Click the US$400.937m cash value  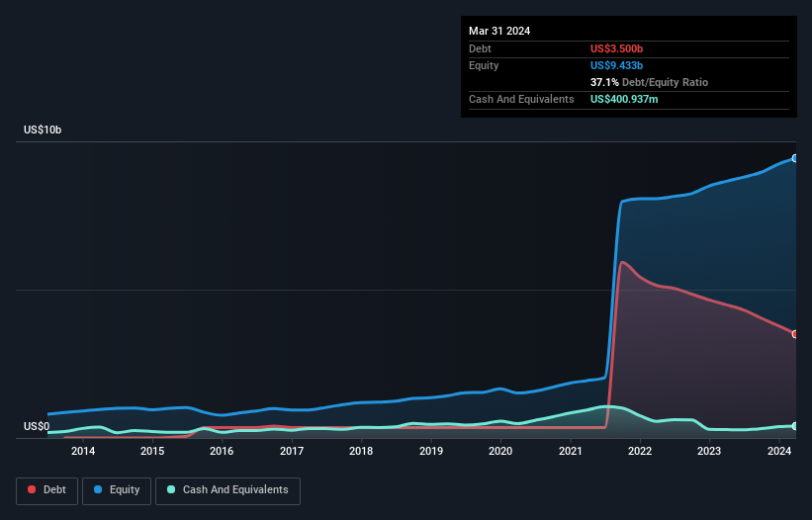[x=624, y=99]
